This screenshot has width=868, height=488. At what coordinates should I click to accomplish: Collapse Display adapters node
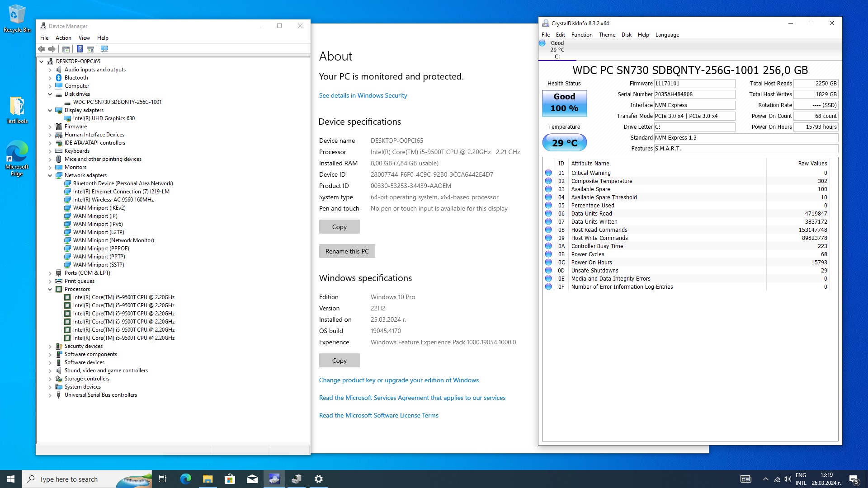click(x=50, y=110)
